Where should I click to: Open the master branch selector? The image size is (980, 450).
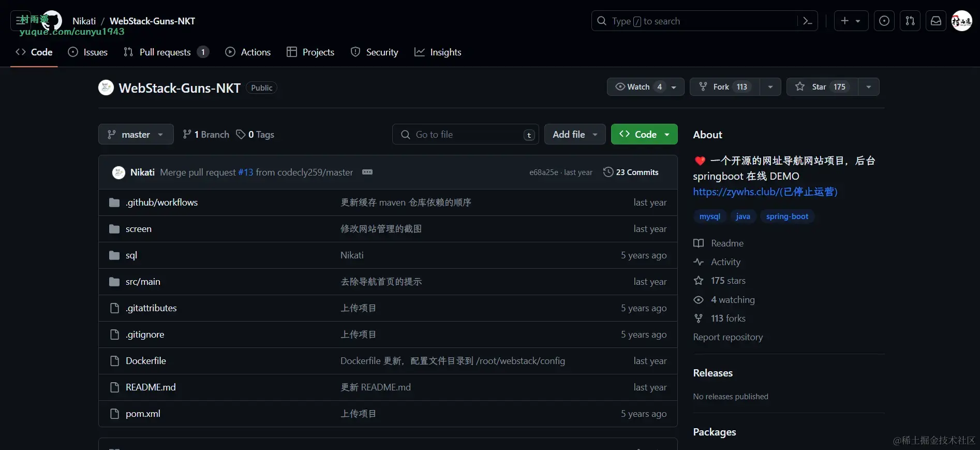pyautogui.click(x=136, y=135)
